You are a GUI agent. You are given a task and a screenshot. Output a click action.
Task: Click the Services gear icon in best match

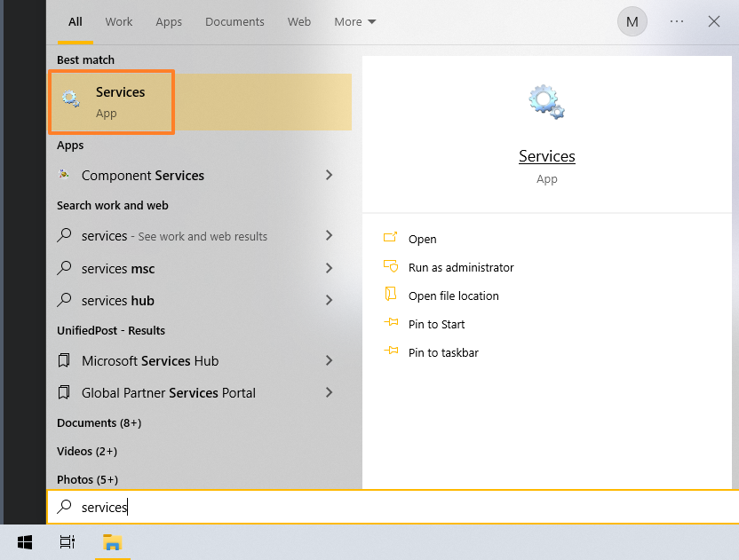pyautogui.click(x=71, y=99)
